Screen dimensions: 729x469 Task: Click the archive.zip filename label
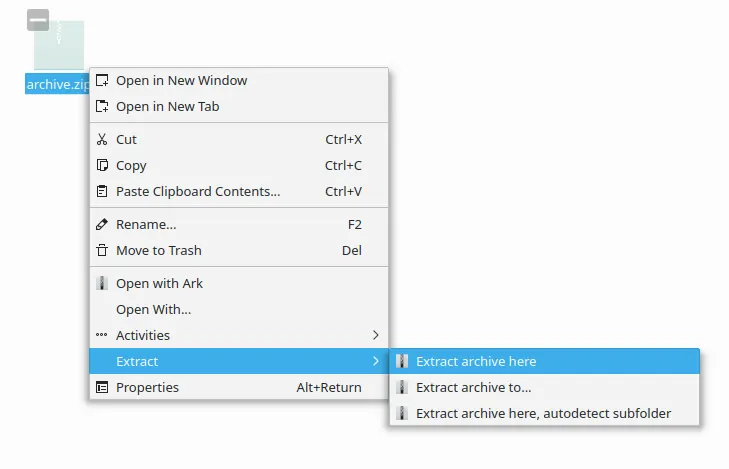pos(57,84)
